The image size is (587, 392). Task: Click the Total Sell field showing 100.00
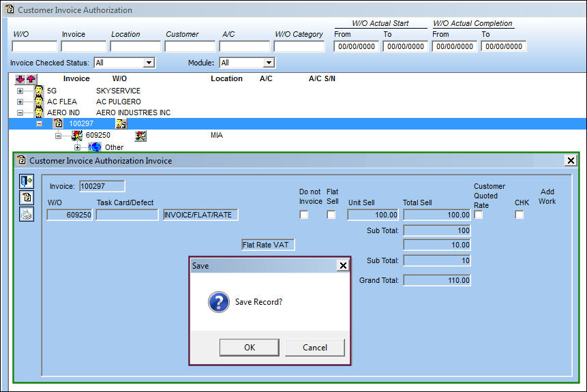click(x=437, y=215)
